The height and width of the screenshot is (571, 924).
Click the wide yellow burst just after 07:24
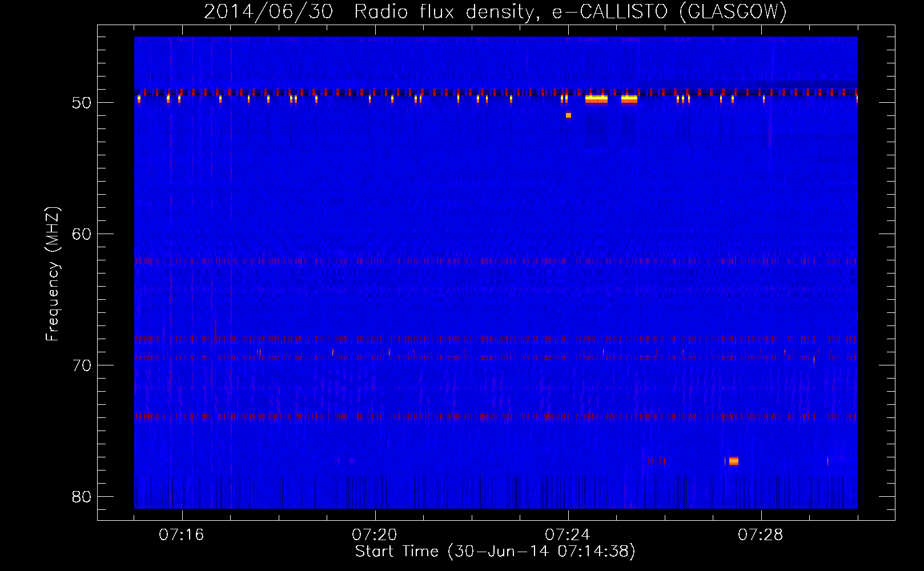[x=596, y=99]
